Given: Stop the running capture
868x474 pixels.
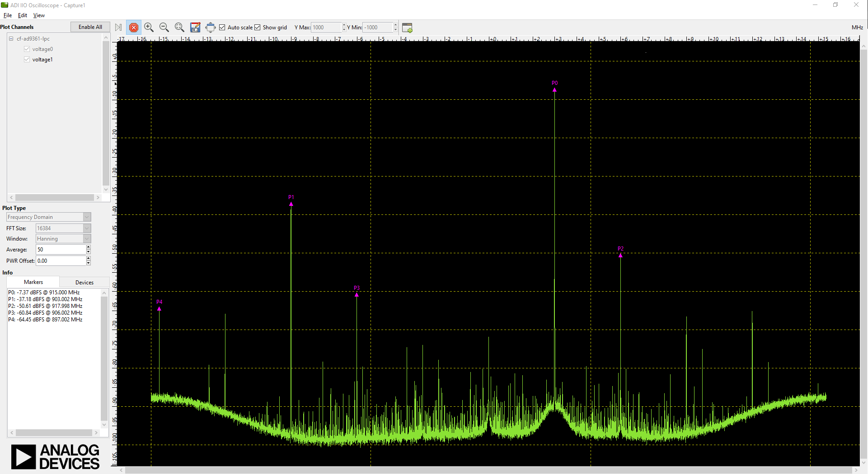Looking at the screenshot, I should 134,28.
